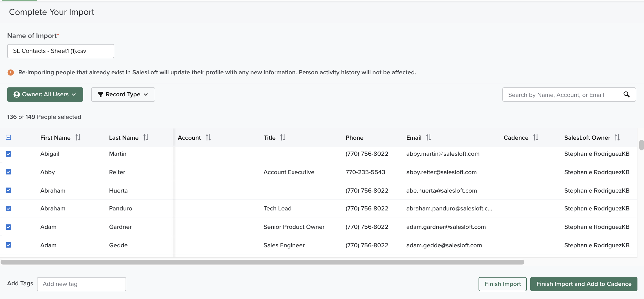Click the Finish Import button
This screenshot has width=644, height=299.
point(502,284)
